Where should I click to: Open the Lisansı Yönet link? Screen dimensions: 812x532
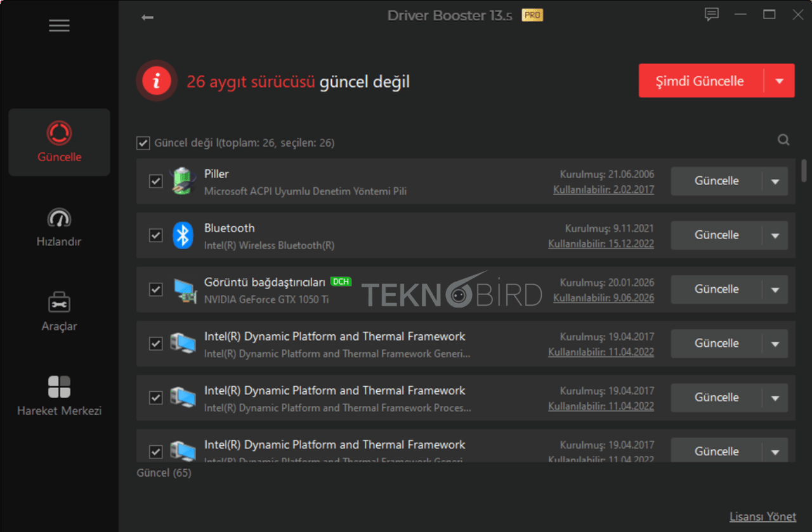coord(763,516)
